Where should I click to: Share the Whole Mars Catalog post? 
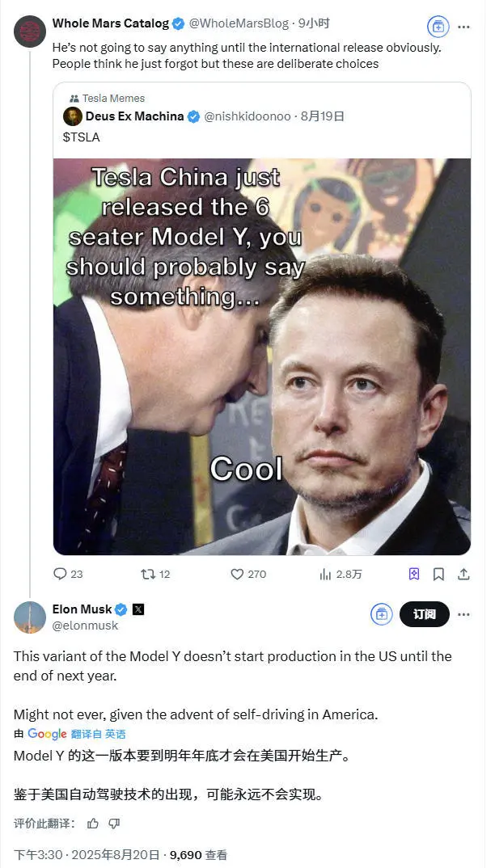click(463, 574)
